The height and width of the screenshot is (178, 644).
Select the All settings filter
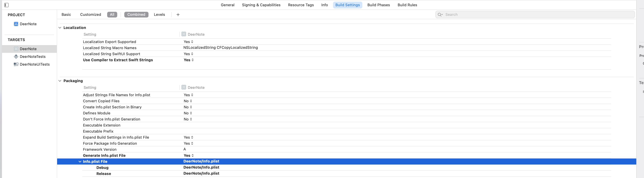[112, 14]
